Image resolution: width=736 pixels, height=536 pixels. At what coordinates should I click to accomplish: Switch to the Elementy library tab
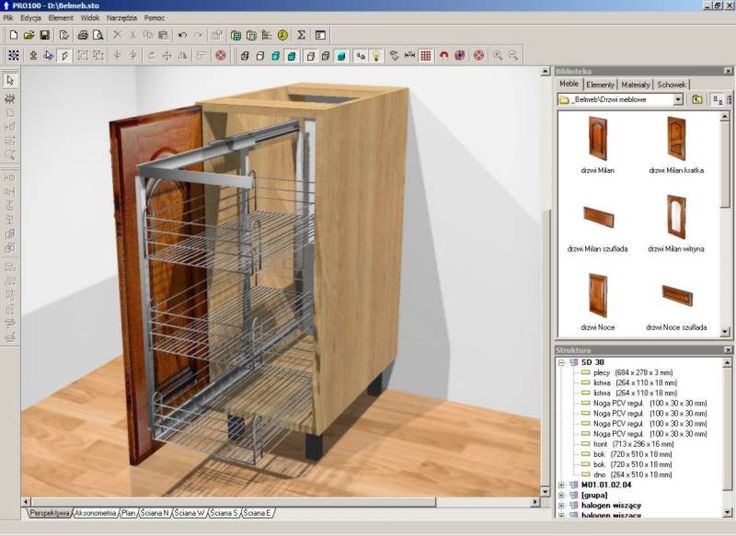click(x=600, y=84)
